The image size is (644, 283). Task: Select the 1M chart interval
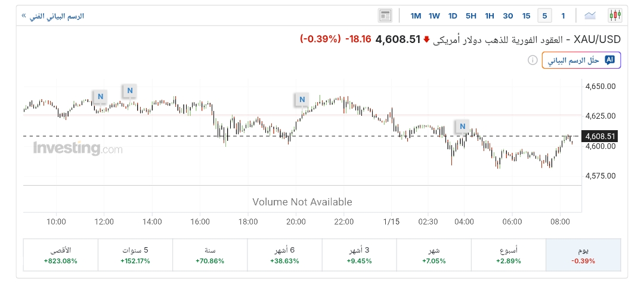point(416,16)
